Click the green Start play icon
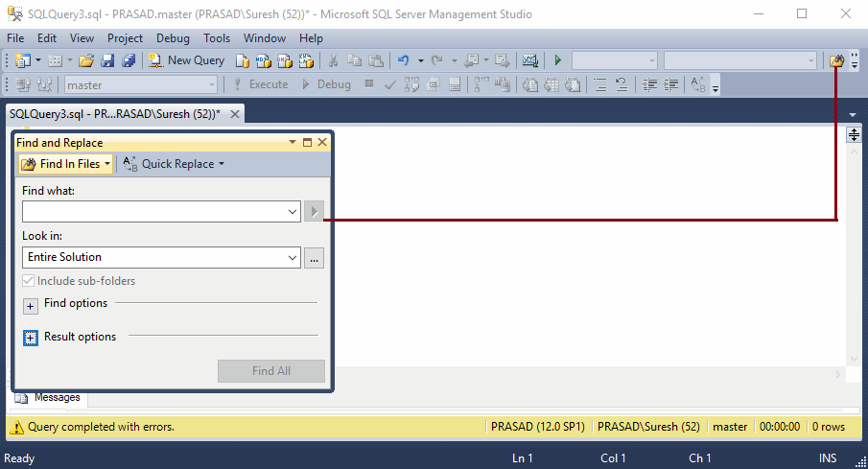This screenshot has width=868, height=469. 558,60
